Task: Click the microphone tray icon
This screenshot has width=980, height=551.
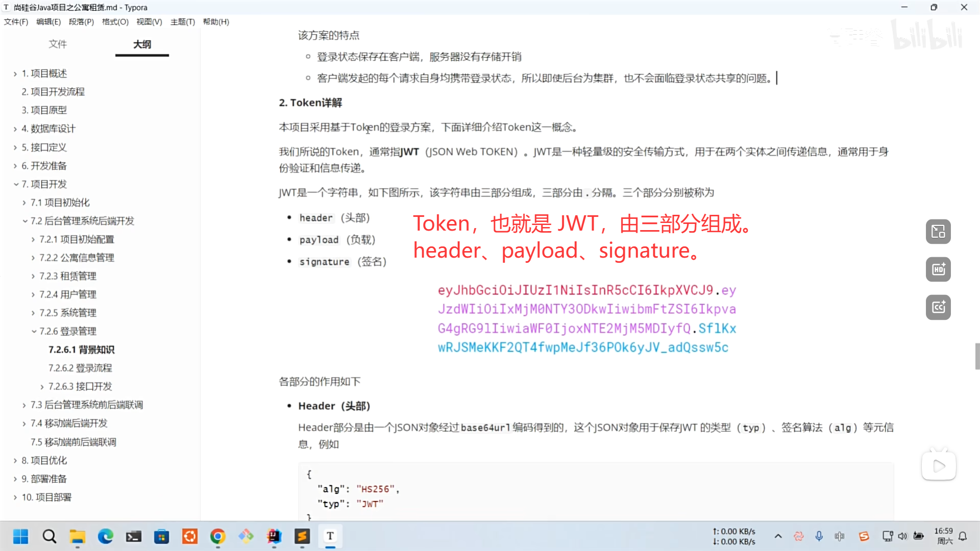Action: click(819, 536)
